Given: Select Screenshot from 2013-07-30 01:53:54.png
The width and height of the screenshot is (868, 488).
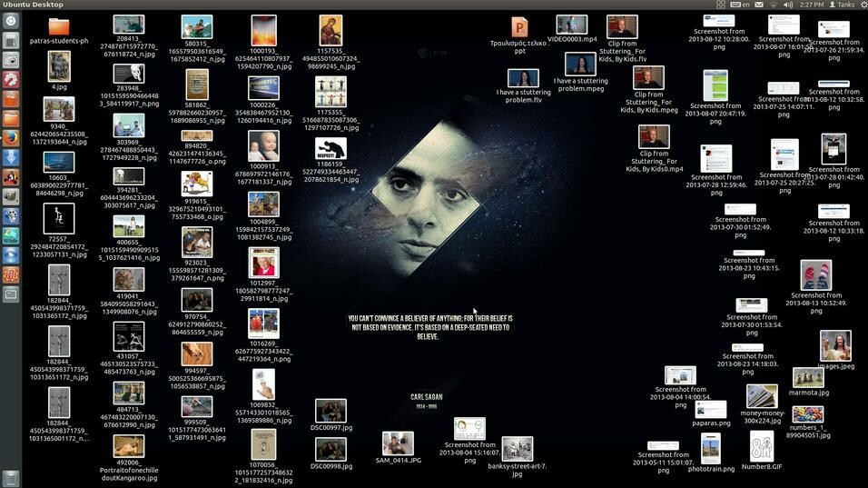Looking at the screenshot, I should 751,317.
